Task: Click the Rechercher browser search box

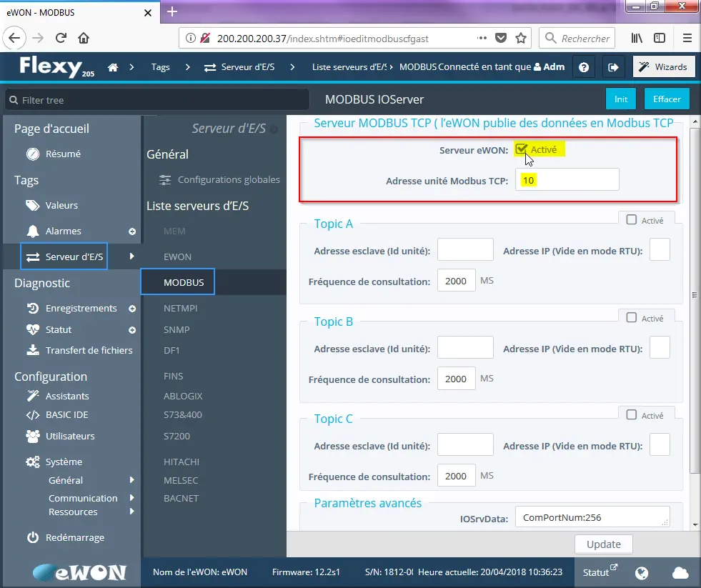Action: pyautogui.click(x=577, y=38)
